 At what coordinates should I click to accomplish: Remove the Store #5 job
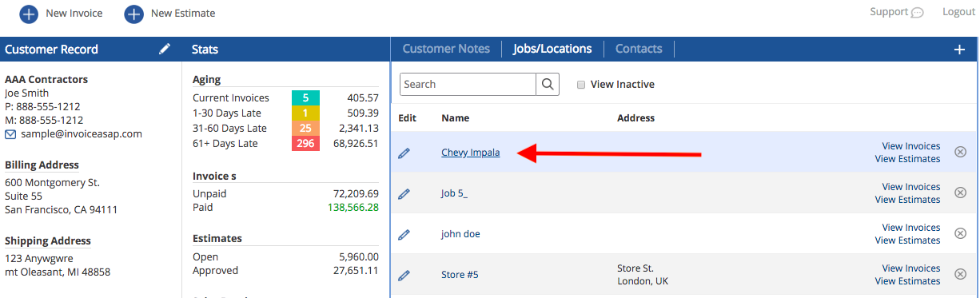point(961,274)
